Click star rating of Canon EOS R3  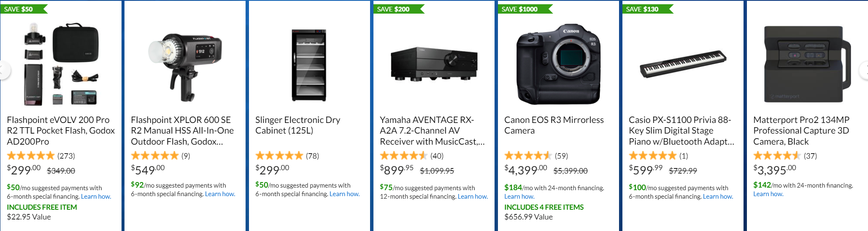point(528,156)
